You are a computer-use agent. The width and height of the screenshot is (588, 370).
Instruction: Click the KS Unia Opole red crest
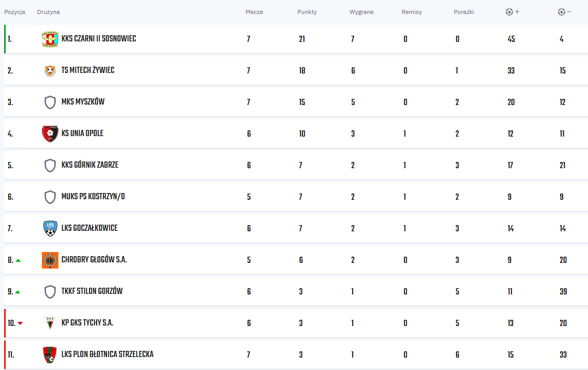pos(50,134)
